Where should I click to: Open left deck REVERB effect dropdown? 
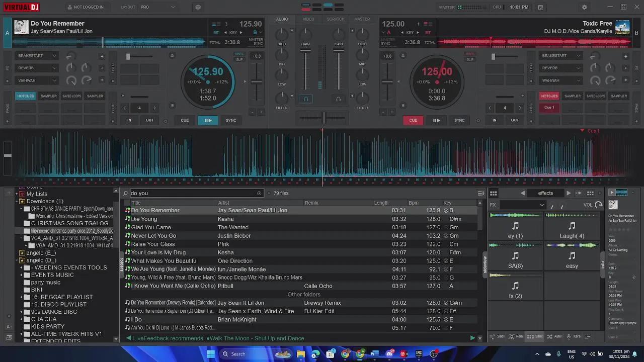pos(38,68)
